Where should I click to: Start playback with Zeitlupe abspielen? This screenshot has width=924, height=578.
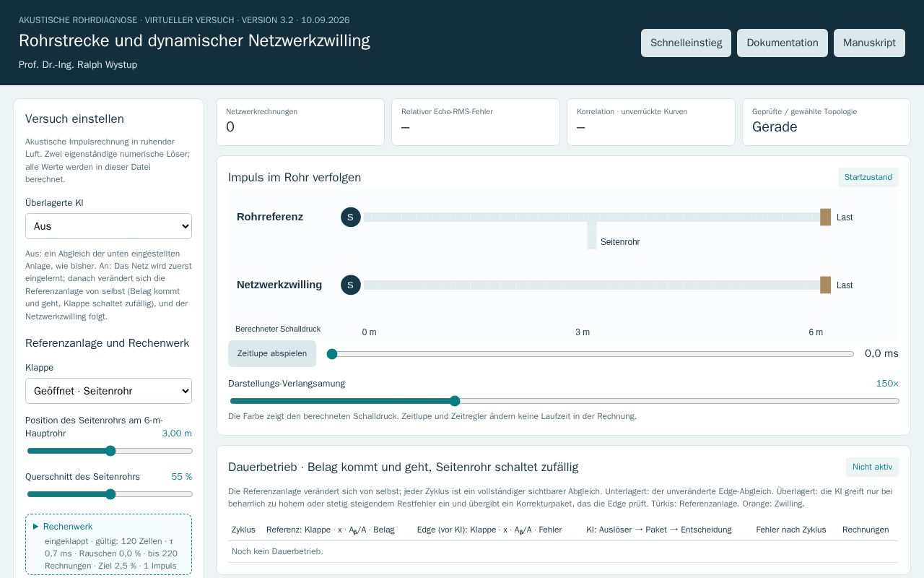pos(272,353)
